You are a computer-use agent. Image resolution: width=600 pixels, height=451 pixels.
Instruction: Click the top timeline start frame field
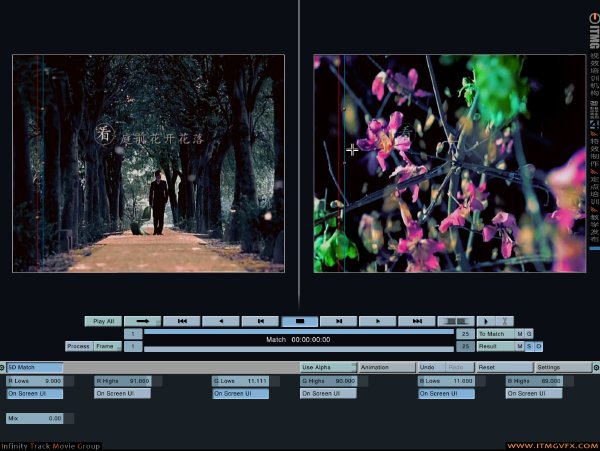(x=133, y=334)
